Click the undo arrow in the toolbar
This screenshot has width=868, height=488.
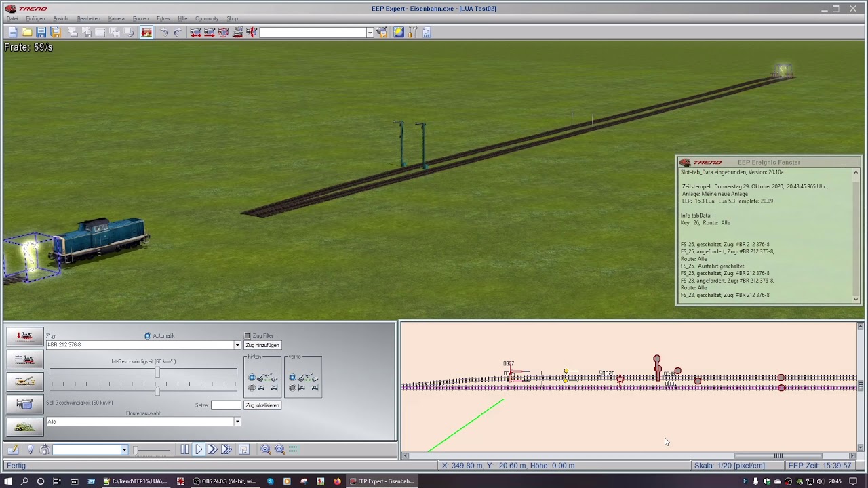point(164,32)
